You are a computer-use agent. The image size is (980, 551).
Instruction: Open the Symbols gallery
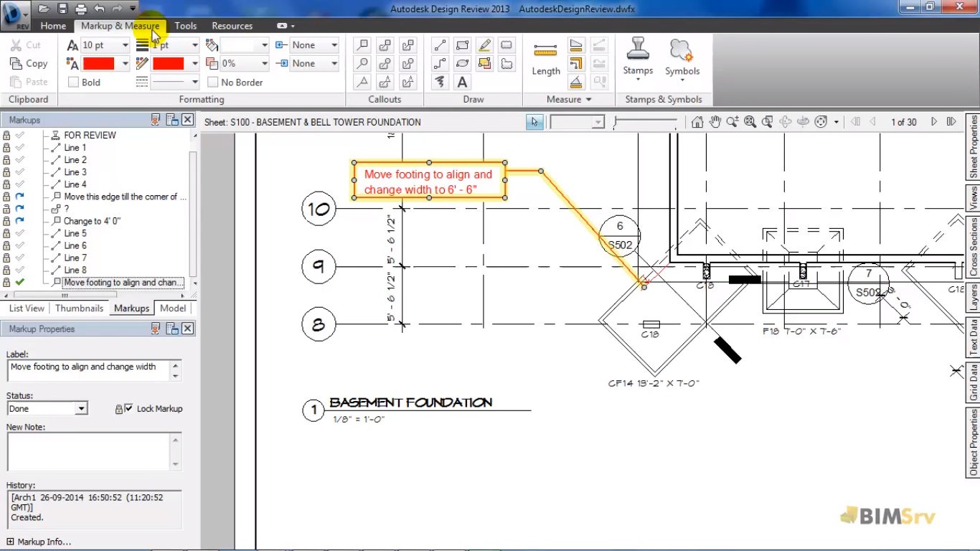click(x=682, y=57)
